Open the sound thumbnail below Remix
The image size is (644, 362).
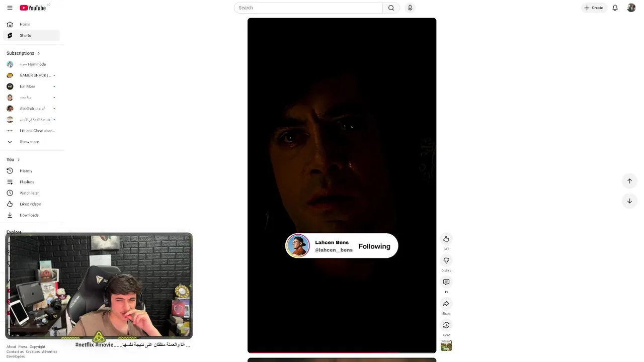[446, 345]
